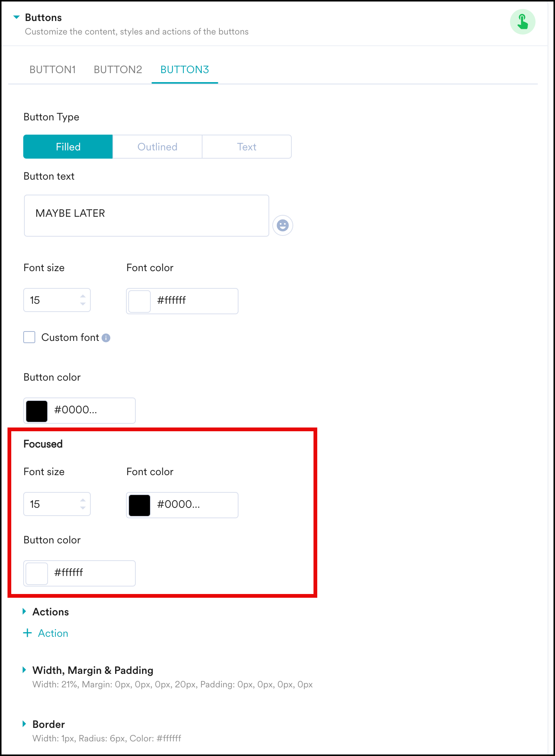Increase the top Font size stepper
The width and height of the screenshot is (555, 756).
tap(83, 296)
